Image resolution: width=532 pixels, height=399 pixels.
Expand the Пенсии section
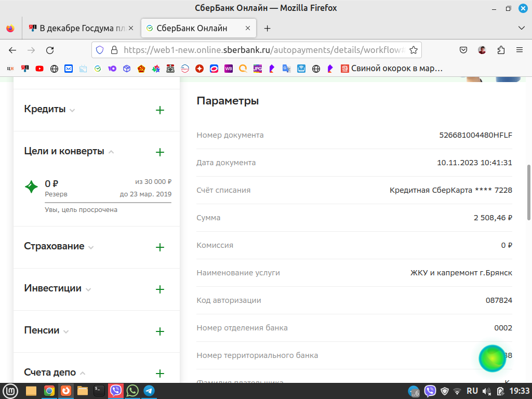point(46,330)
